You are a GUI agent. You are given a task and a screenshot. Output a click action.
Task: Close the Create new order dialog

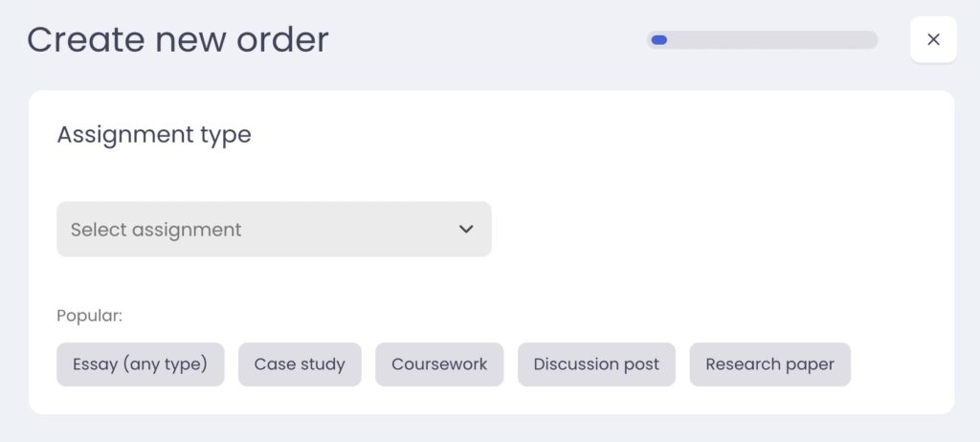point(933,39)
